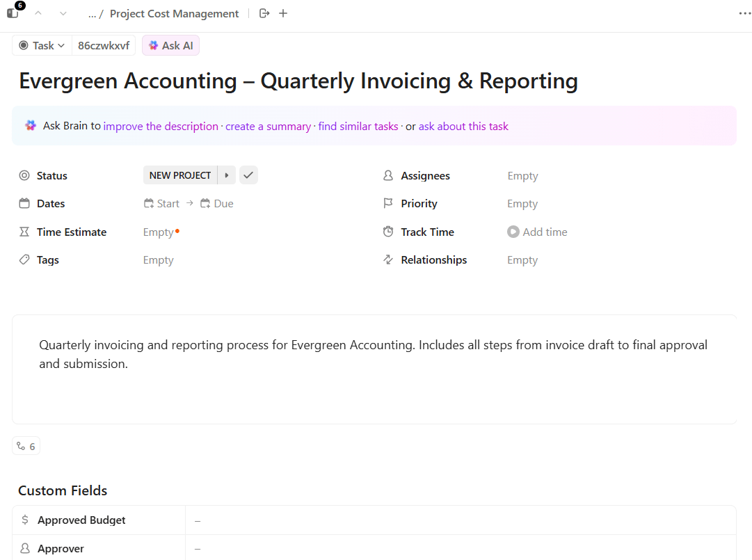Image resolution: width=752 pixels, height=560 pixels.
Task: Click the Tags icon
Action: tap(22, 259)
